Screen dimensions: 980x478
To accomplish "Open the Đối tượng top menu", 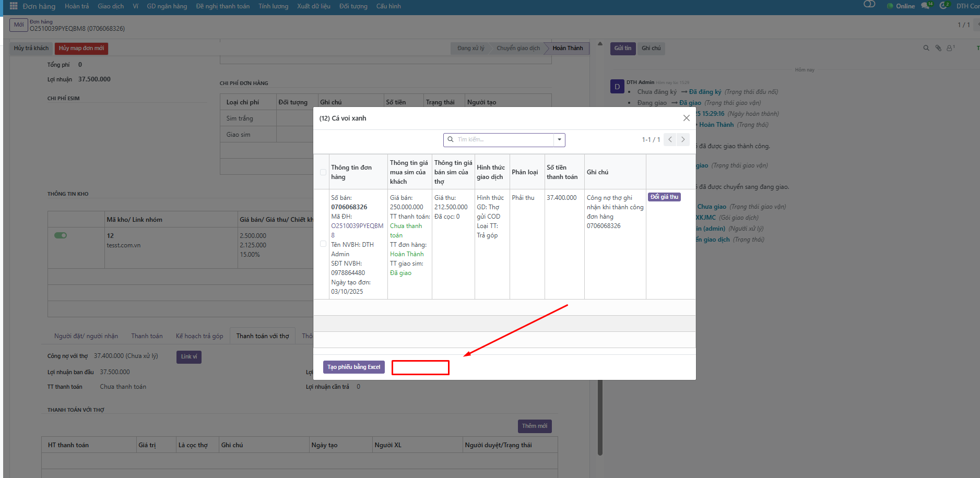I will tap(353, 6).
